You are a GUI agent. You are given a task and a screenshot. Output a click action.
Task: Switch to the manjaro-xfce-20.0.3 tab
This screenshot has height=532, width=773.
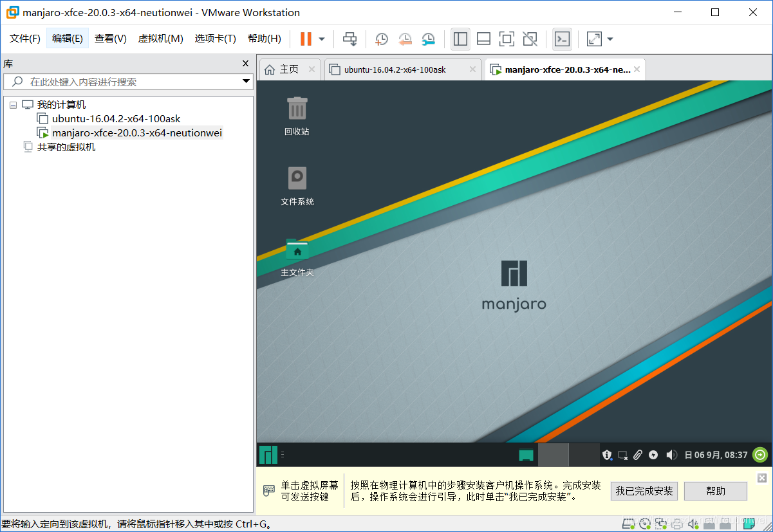pos(564,69)
